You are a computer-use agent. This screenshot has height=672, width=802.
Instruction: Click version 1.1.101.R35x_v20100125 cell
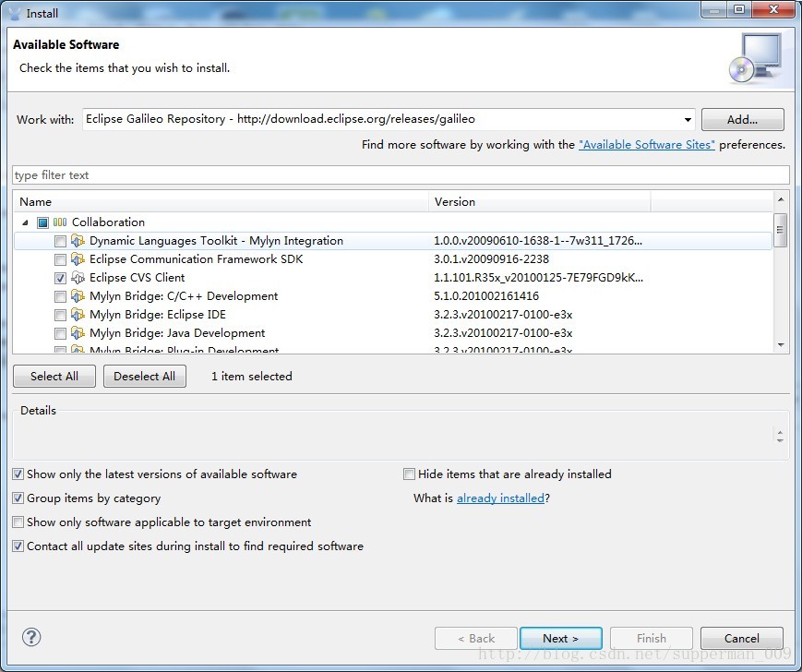538,277
